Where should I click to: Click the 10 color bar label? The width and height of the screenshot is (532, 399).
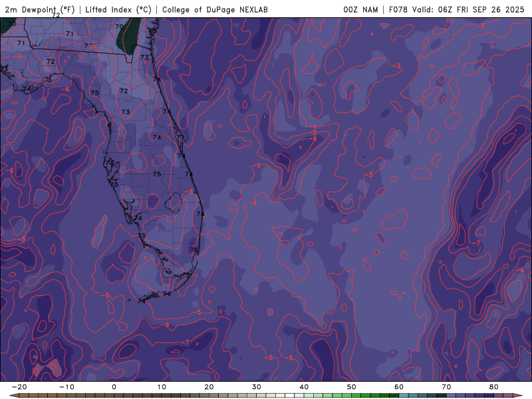[x=162, y=387]
